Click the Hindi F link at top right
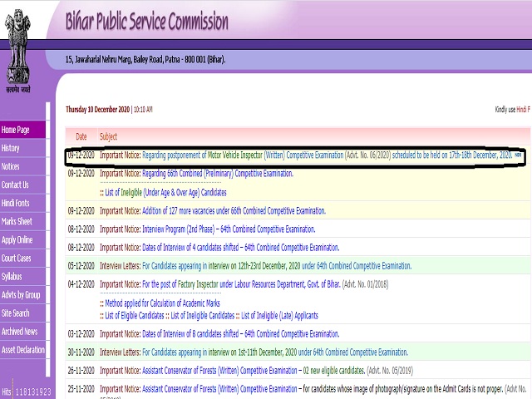 [x=524, y=109]
